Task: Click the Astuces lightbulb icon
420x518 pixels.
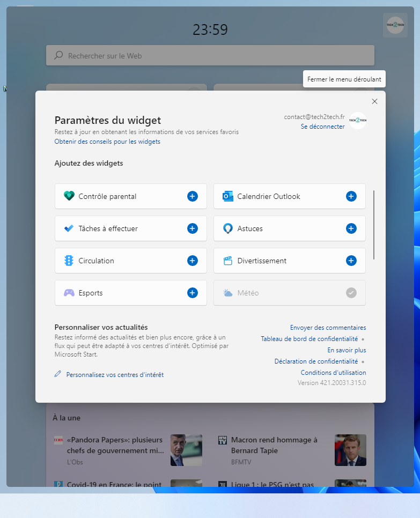Action: [x=227, y=228]
